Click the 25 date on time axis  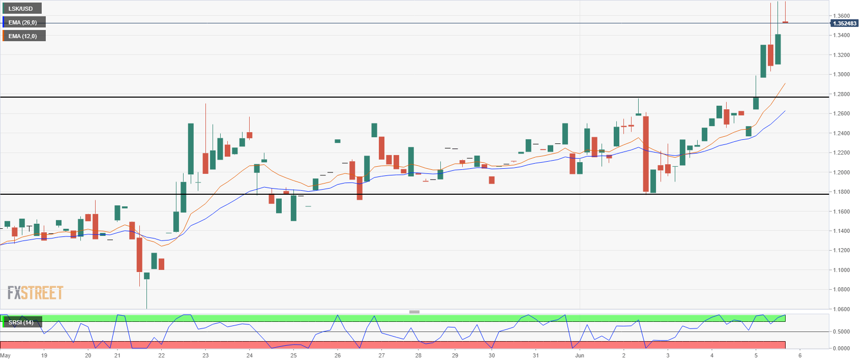(x=293, y=356)
